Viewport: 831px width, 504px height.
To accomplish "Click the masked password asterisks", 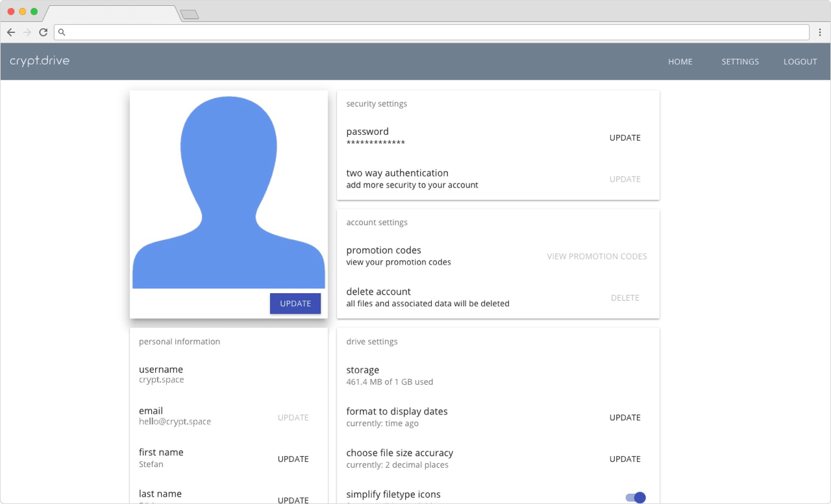I will tap(375, 143).
